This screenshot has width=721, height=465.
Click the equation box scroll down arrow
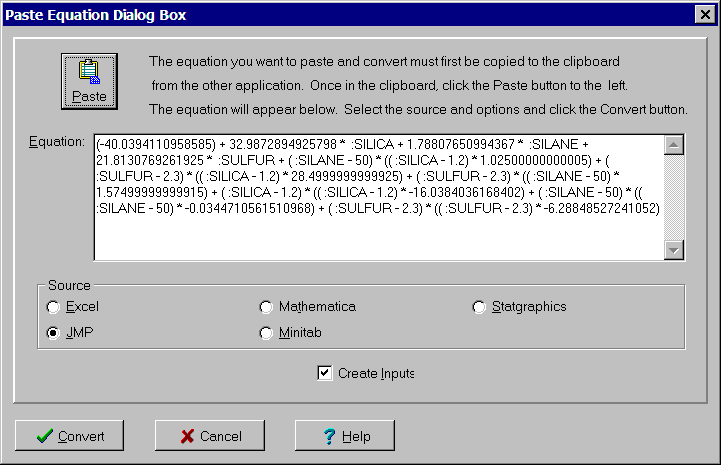(674, 250)
